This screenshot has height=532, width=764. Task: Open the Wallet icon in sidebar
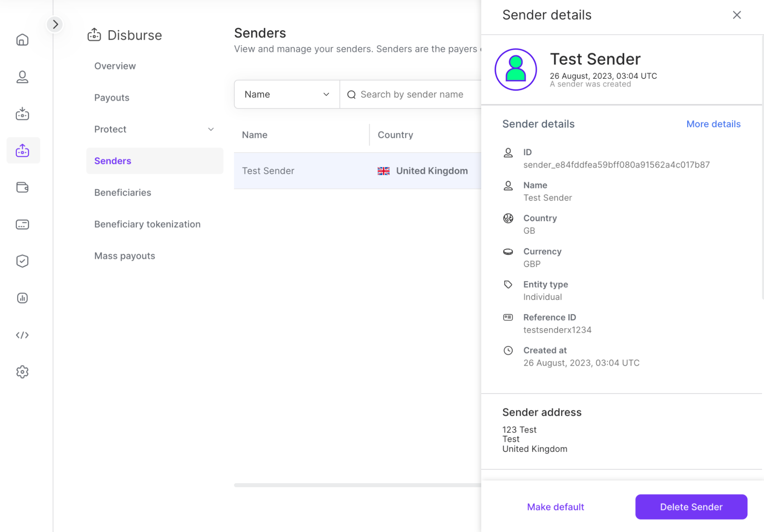[23, 187]
